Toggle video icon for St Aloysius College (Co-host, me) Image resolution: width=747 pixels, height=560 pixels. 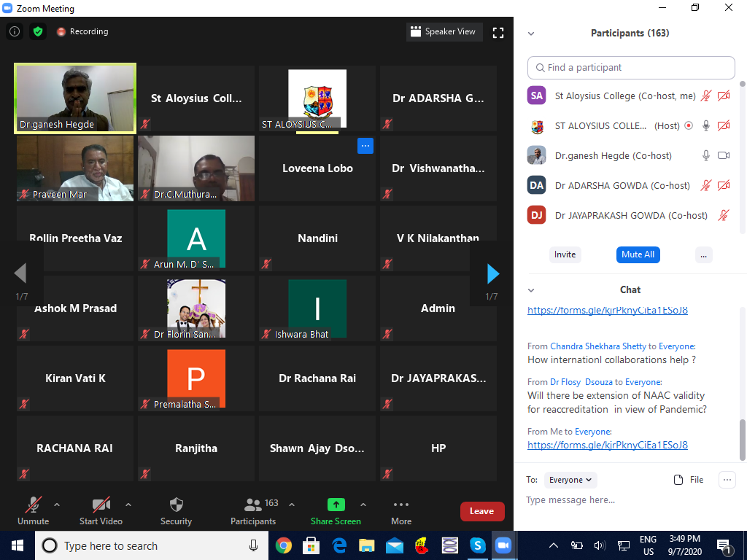(x=724, y=96)
